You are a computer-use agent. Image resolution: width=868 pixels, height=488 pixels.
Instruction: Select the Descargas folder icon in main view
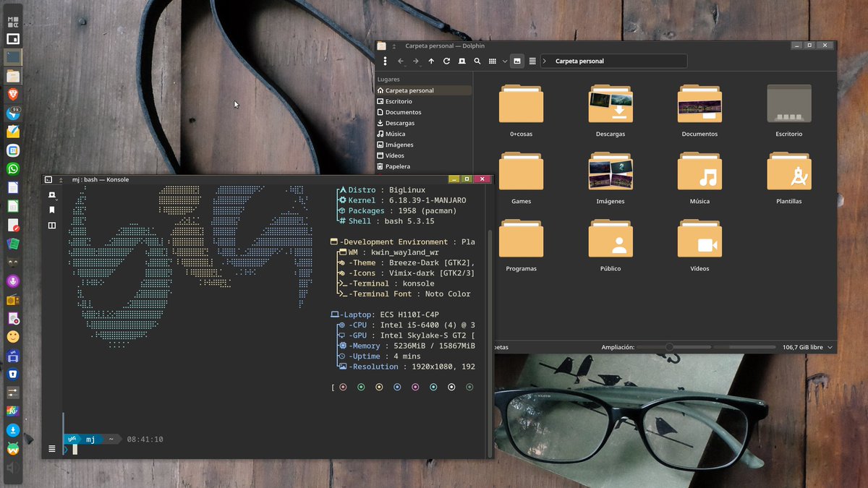(x=610, y=104)
